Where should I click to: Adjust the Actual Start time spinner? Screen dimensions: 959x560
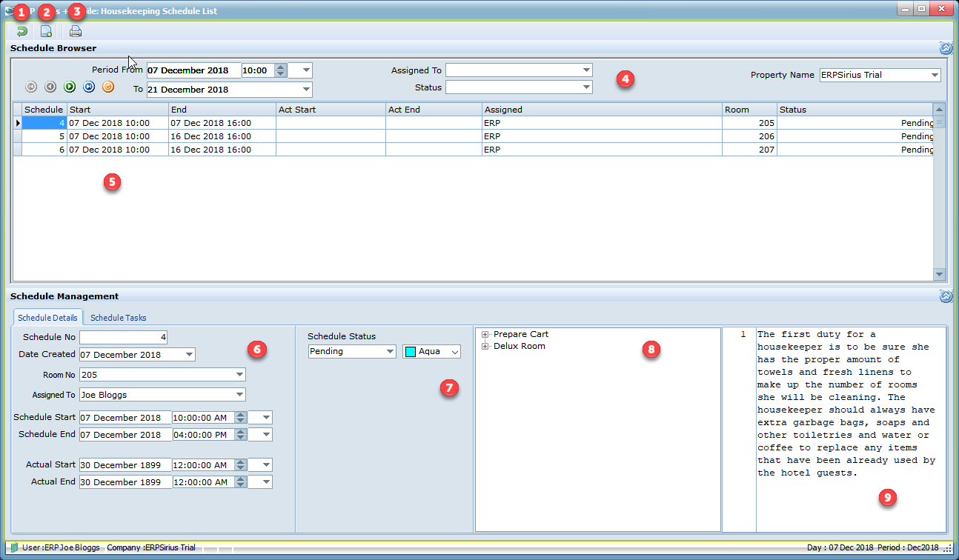(240, 464)
